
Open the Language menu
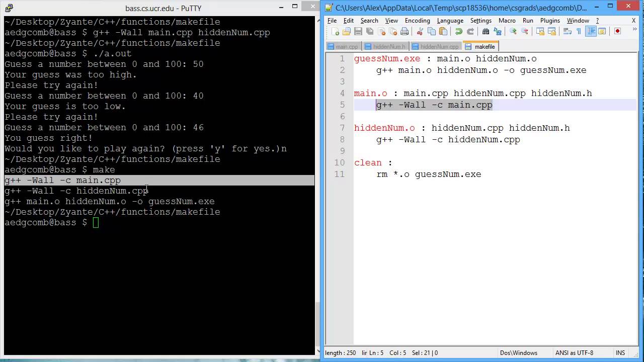[x=450, y=21]
